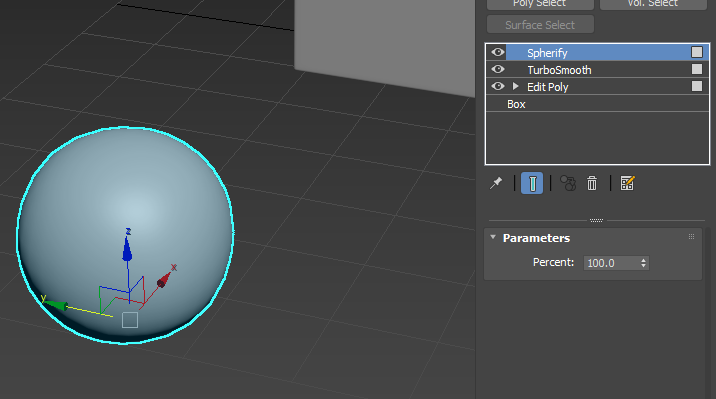Remove modifier with trash can icon
The image size is (716, 399).
point(592,183)
